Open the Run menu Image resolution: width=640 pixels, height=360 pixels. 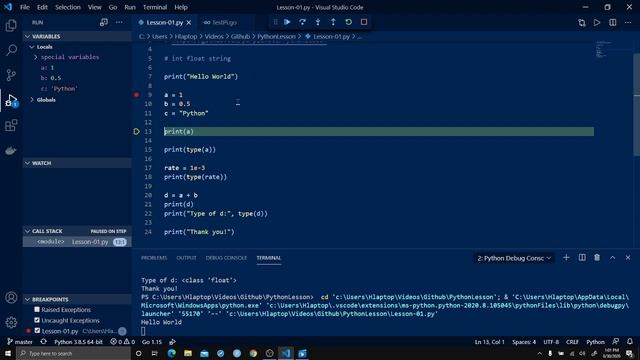[x=130, y=7]
